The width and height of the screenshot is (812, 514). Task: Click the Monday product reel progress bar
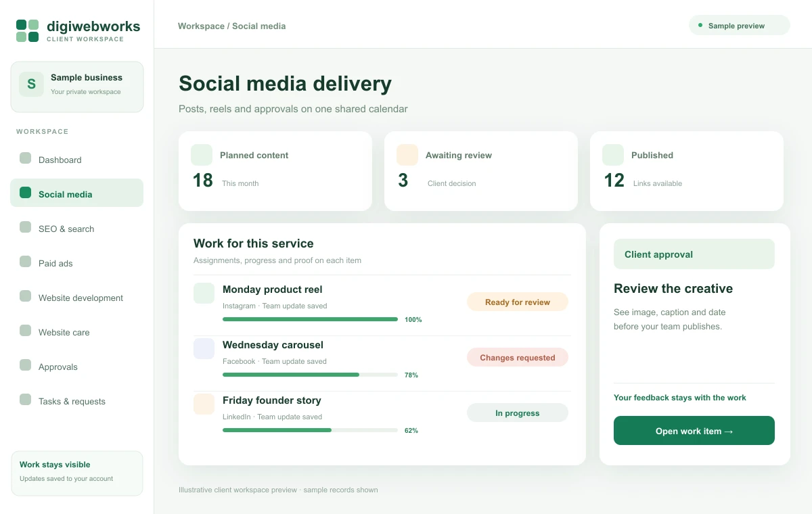pos(310,319)
